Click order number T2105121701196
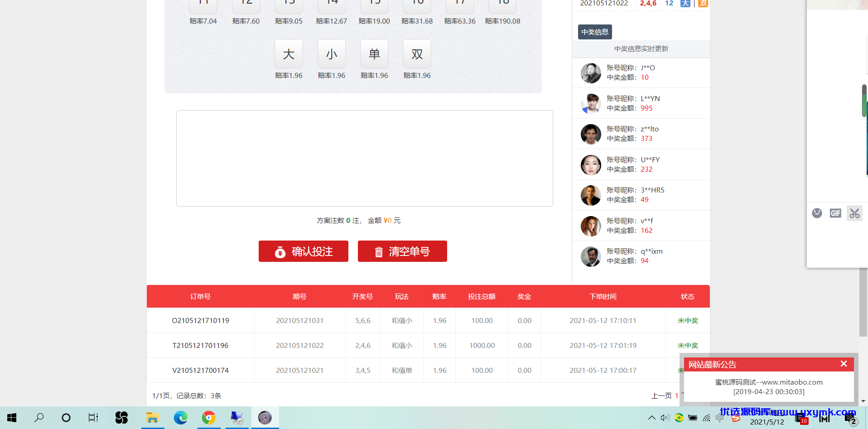The width and height of the screenshot is (868, 429). tap(200, 345)
